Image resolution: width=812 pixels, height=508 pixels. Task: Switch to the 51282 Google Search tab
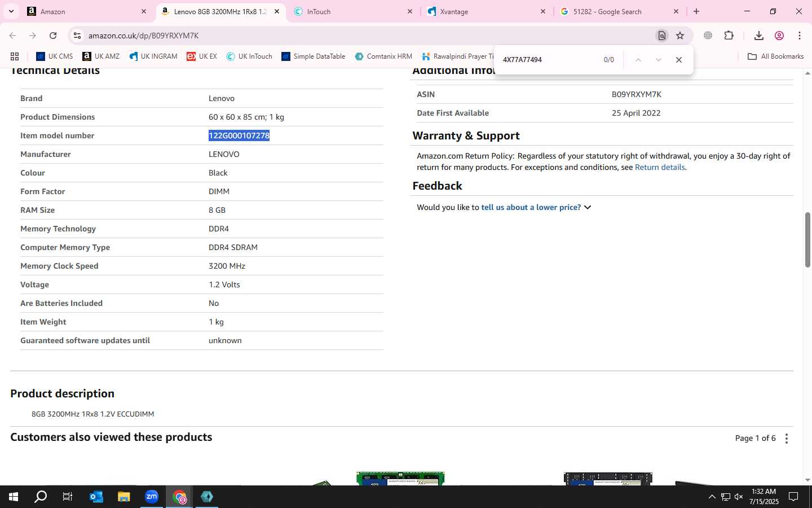pos(620,11)
